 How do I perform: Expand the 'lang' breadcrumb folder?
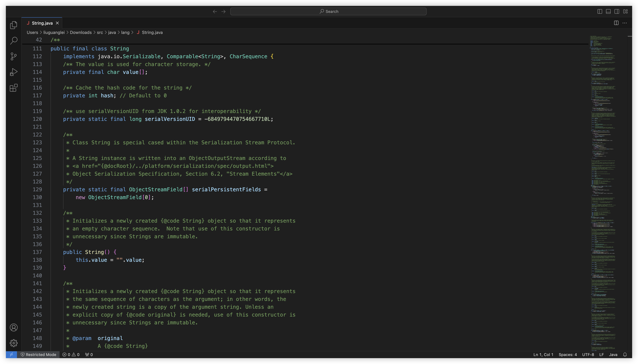[125, 32]
